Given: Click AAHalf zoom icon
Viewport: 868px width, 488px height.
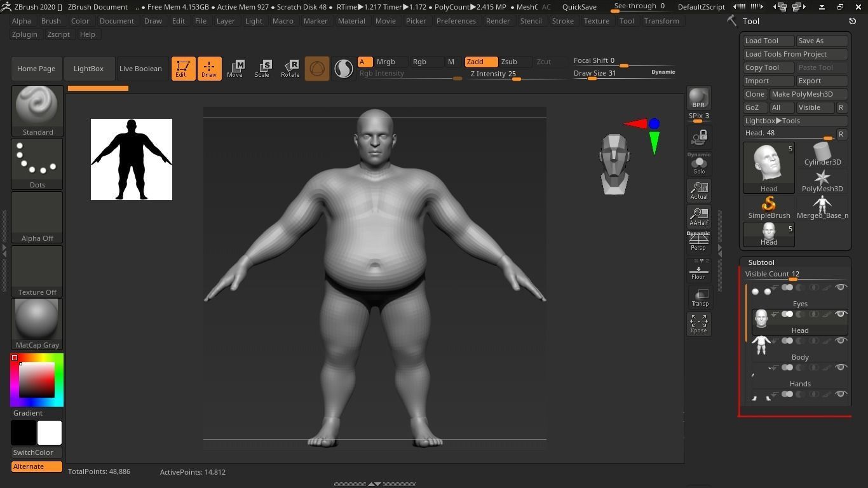Looking at the screenshot, I should coord(698,216).
